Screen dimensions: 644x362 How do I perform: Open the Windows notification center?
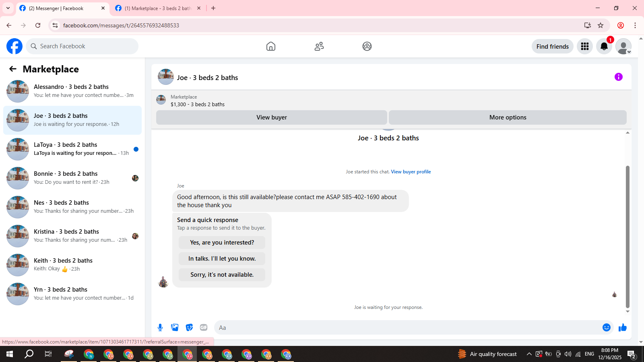pos(632,354)
